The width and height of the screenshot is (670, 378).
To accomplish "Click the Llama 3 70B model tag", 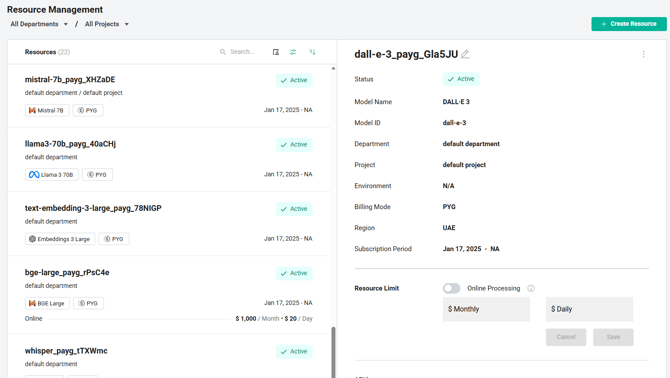I will click(52, 175).
